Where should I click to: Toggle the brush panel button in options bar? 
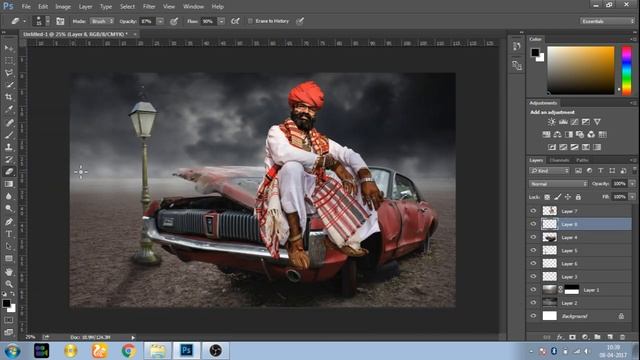click(x=60, y=21)
